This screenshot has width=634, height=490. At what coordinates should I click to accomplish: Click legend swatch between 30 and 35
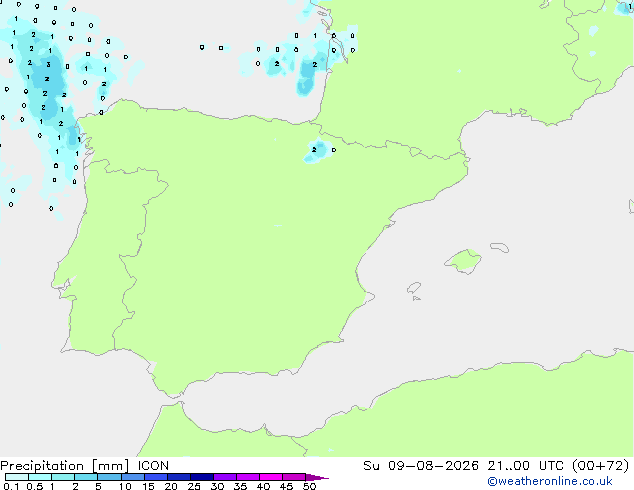(x=224, y=477)
